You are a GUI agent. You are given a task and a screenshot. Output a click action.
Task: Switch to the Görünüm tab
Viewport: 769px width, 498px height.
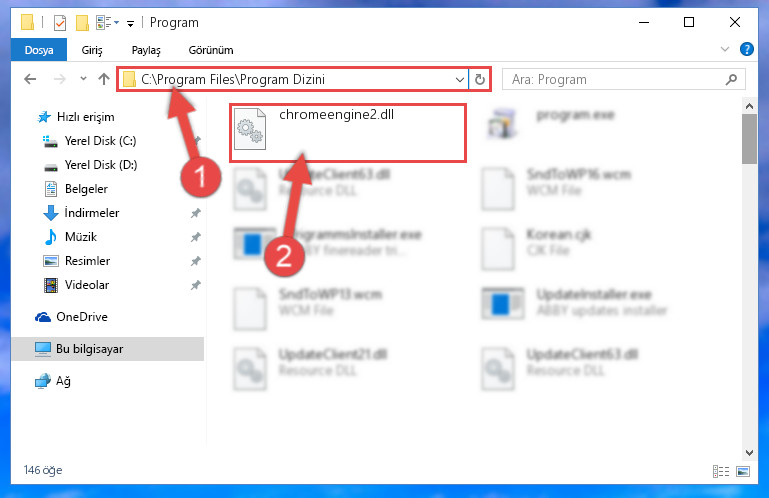pyautogui.click(x=211, y=50)
